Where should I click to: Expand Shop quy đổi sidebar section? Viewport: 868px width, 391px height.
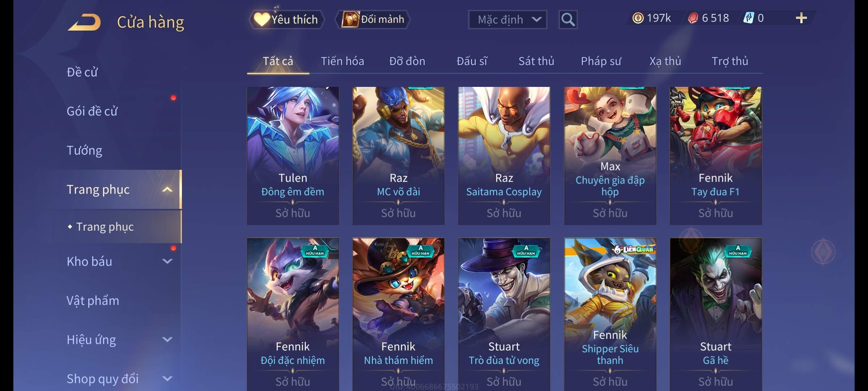(x=167, y=378)
